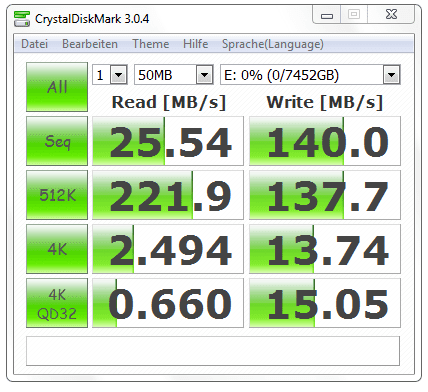This screenshot has width=428, height=392.
Task: Click the empty comment field at bottom
Action: point(213,351)
